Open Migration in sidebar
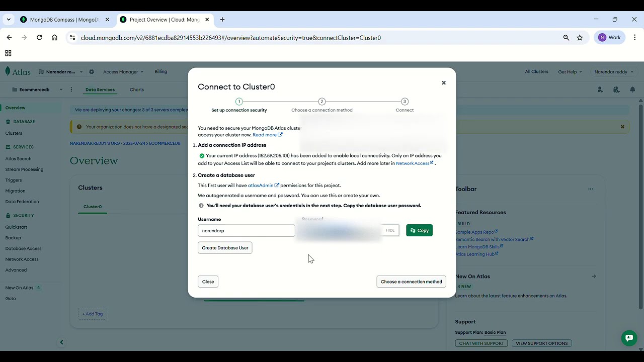This screenshot has width=644, height=362. [x=15, y=191]
